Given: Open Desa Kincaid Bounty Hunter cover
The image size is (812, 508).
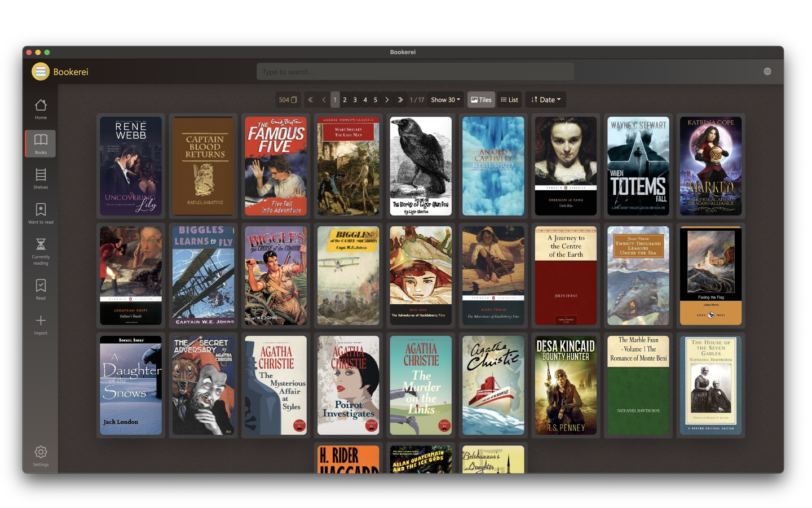Looking at the screenshot, I should coord(566,385).
